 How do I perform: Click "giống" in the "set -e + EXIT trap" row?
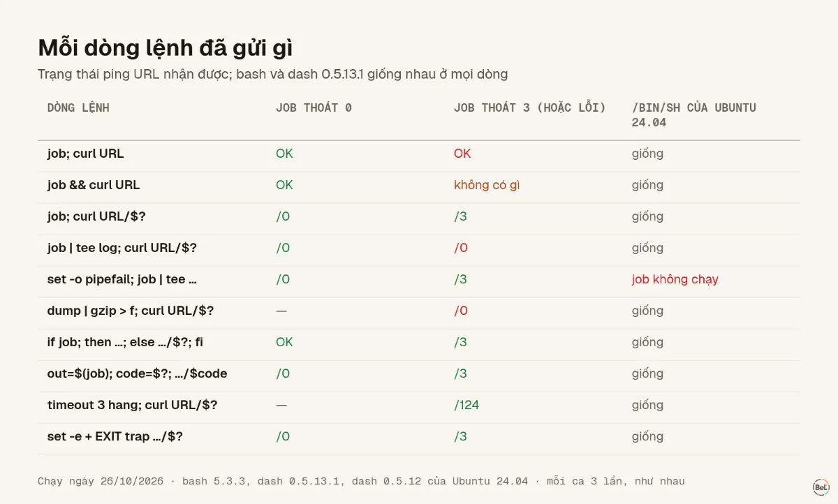pos(647,436)
